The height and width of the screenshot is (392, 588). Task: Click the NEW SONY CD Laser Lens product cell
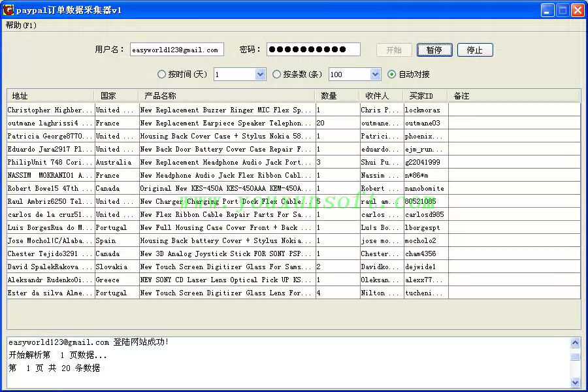(x=227, y=280)
